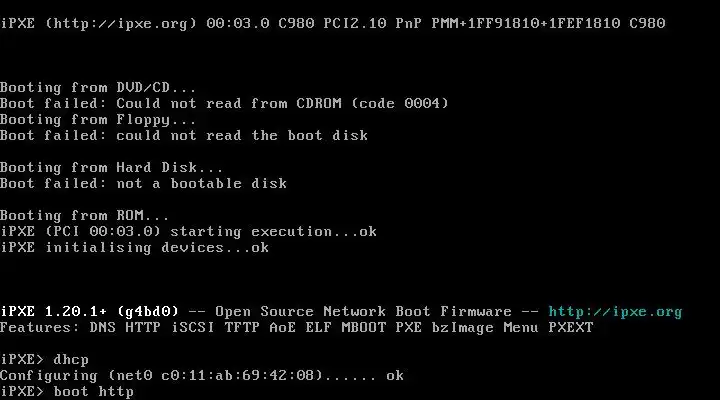Click the 'bzImage' feature word

(462, 328)
